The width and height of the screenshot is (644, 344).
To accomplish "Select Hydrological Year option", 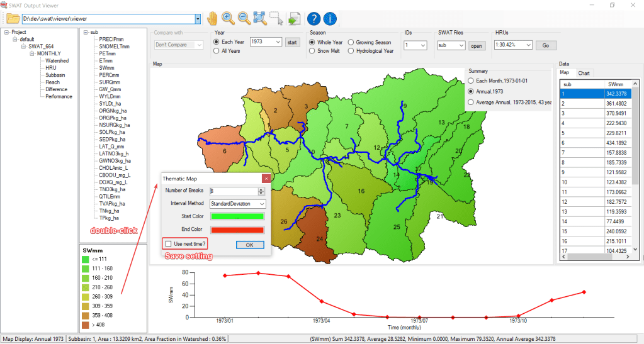I will pos(351,51).
